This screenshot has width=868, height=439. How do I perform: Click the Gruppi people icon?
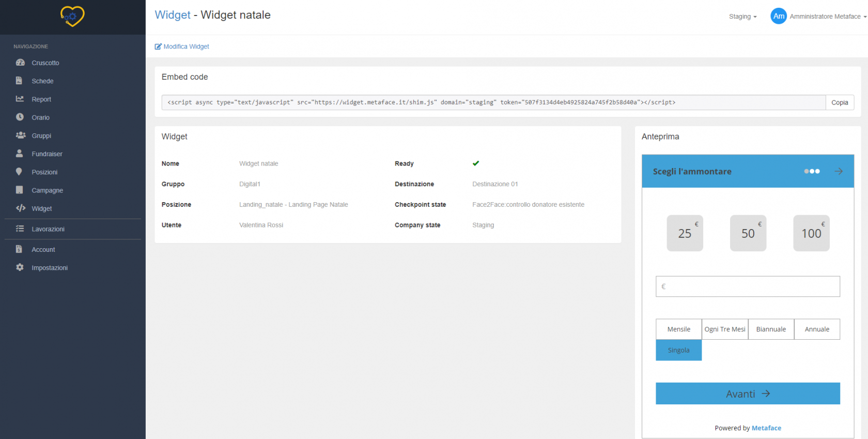20,135
